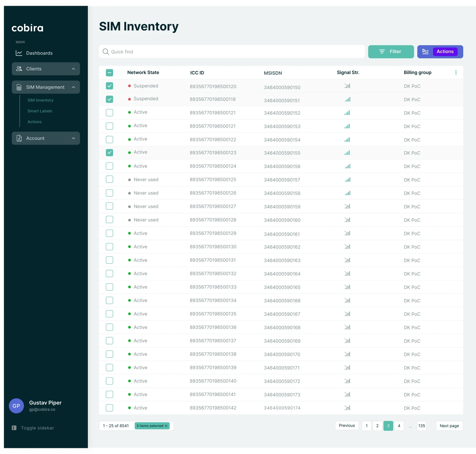Viewport: 476px width, 454px height.
Task: Click the Previous page button
Action: point(347,425)
